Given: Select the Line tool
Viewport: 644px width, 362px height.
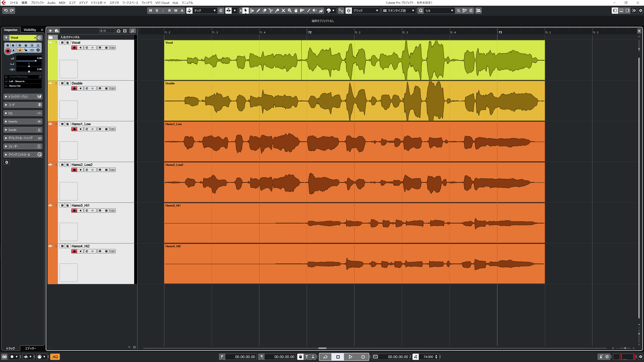Looking at the screenshot, I should tap(308, 11).
